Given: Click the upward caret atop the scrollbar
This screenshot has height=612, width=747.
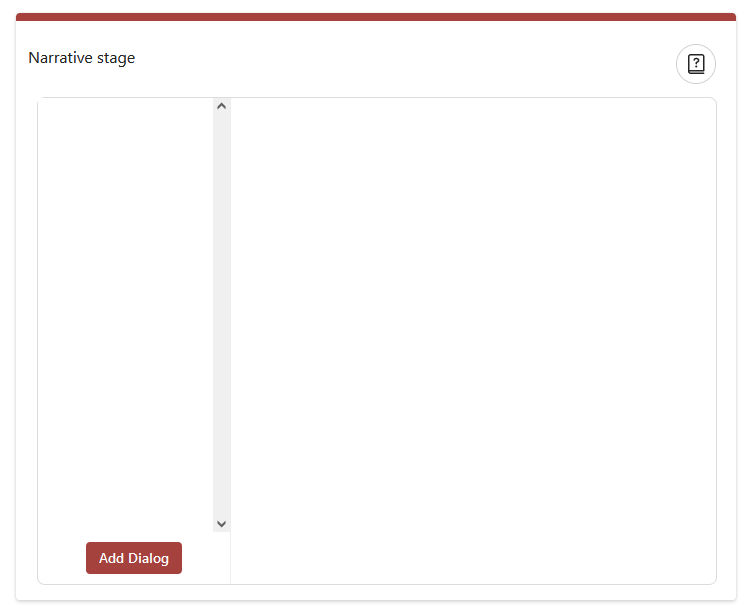Looking at the screenshot, I should point(221,106).
